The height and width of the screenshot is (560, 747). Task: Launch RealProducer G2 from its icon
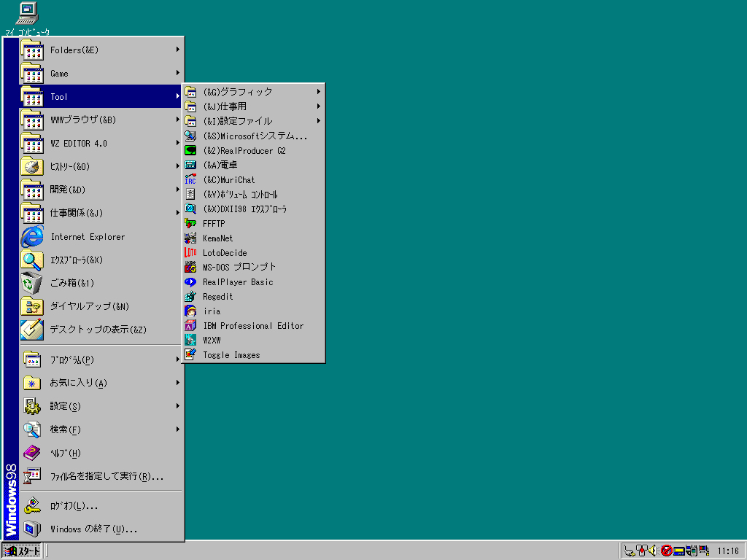[190, 150]
